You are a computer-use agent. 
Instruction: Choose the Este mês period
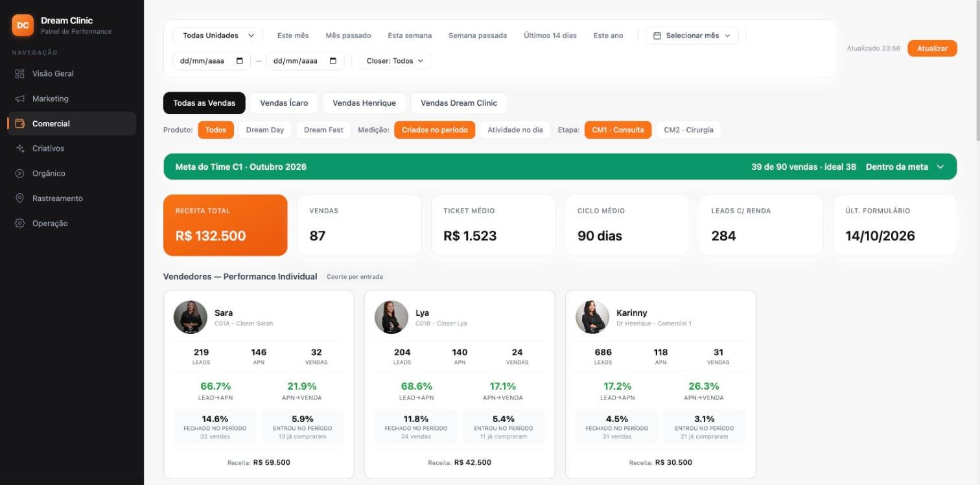coord(293,36)
